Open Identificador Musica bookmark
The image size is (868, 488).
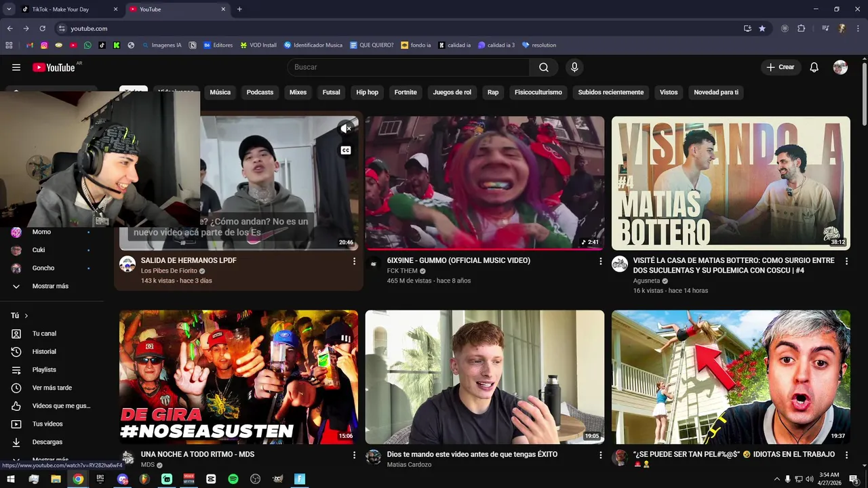pos(313,45)
